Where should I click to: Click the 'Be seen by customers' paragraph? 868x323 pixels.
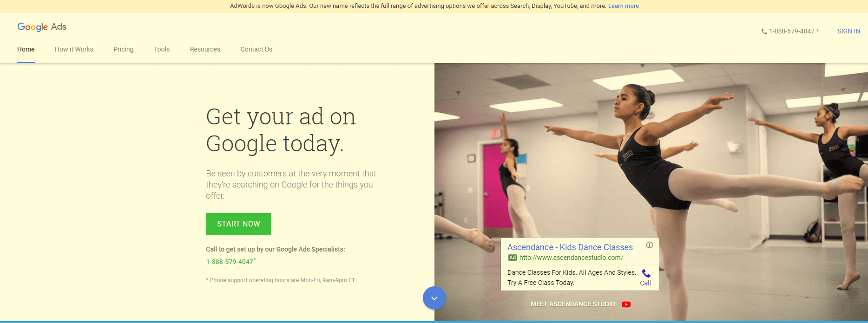(x=291, y=185)
